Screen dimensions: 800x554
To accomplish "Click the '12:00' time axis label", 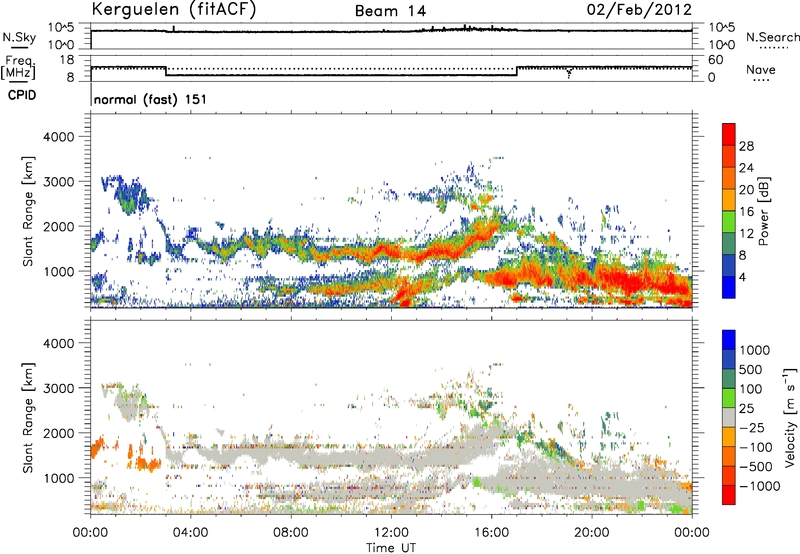I will click(391, 533).
